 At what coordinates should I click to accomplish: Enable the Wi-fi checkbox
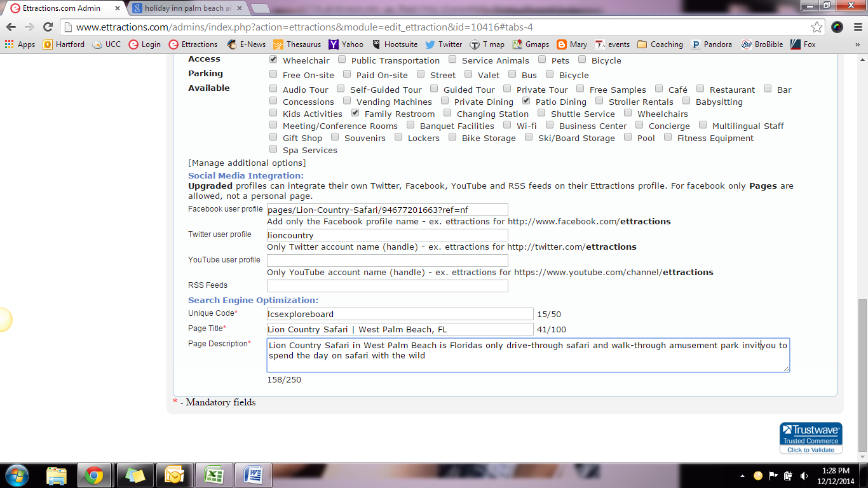[x=507, y=125]
